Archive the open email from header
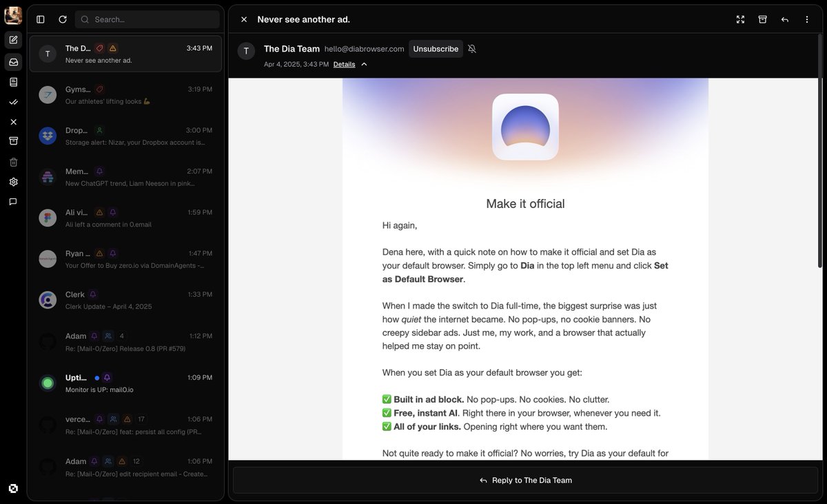The width and height of the screenshot is (827, 504). click(x=762, y=19)
